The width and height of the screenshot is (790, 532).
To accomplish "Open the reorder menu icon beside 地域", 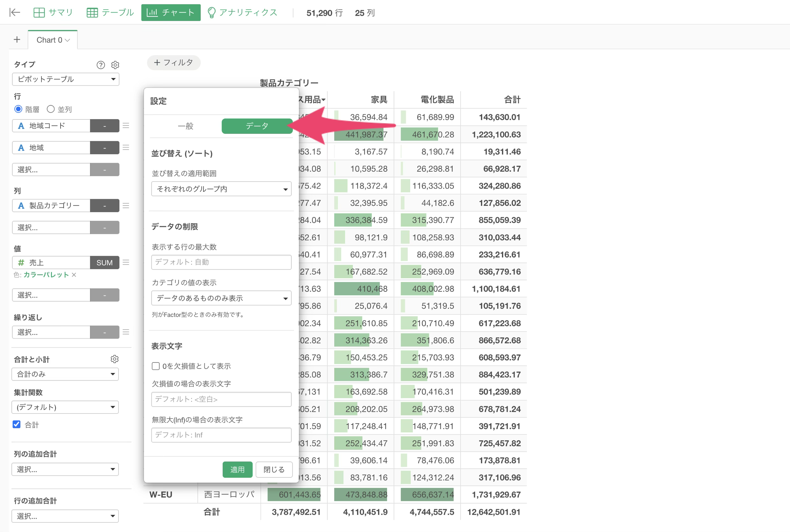I will 126,147.
